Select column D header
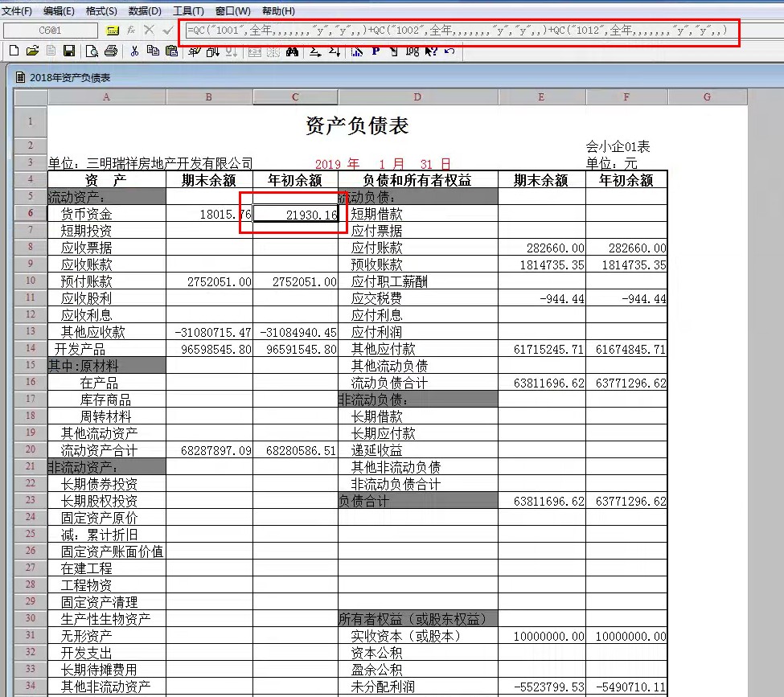This screenshot has width=784, height=697. (x=417, y=97)
